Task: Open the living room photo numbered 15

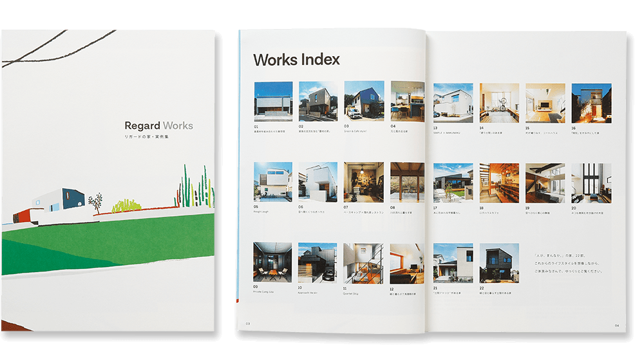Action: pos(545,102)
